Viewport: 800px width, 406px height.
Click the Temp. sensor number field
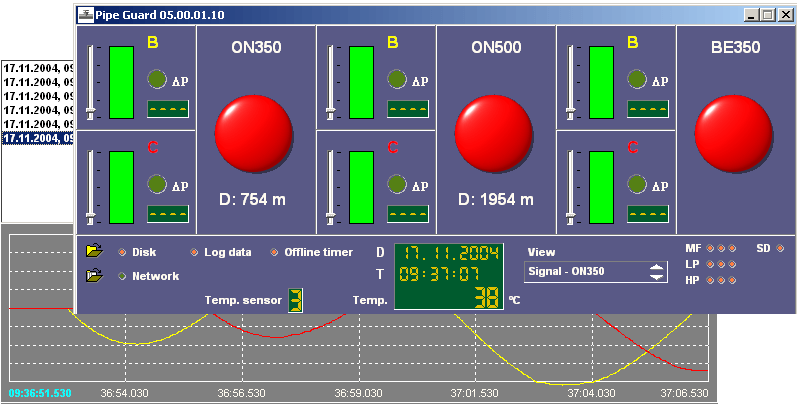coord(295,300)
